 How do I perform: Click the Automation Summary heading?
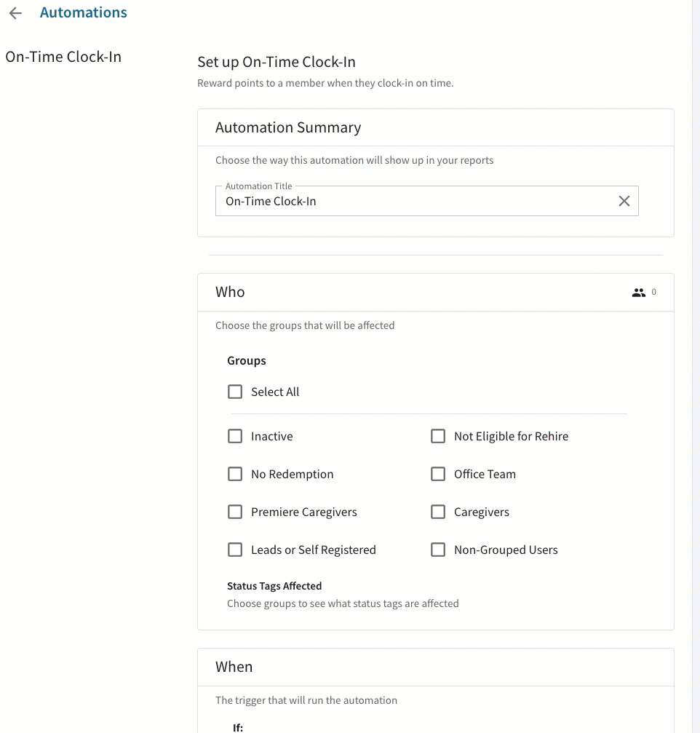tap(288, 127)
